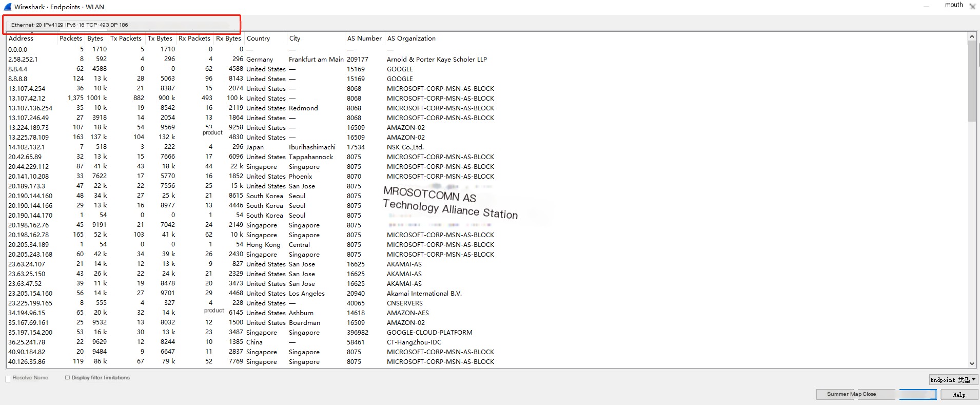Click the Wireshark shark-fin title icon
Viewport: 980px width, 405px height.
click(7, 7)
